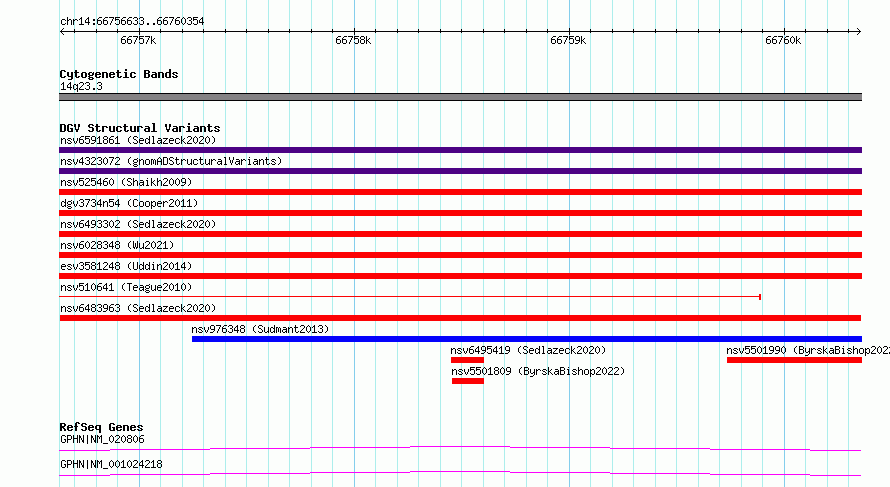Click the RefSeq Genes track title
This screenshot has width=890, height=487.
(x=102, y=427)
